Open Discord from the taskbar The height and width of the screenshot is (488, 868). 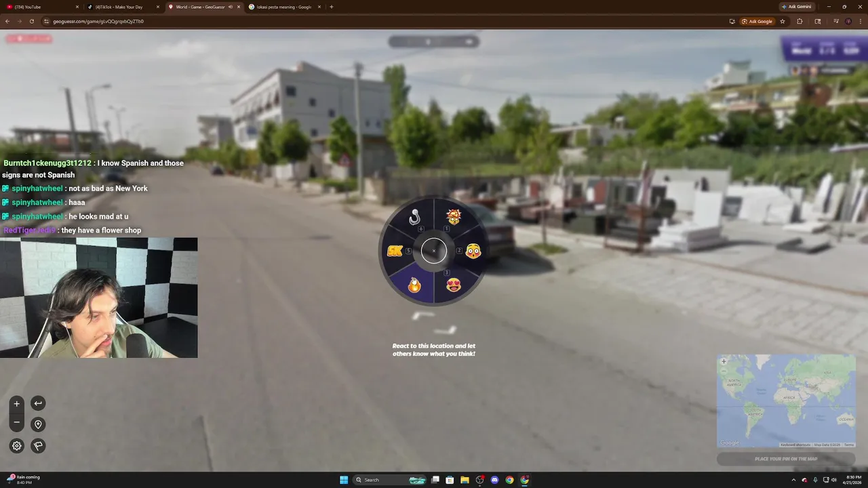pyautogui.click(x=494, y=480)
